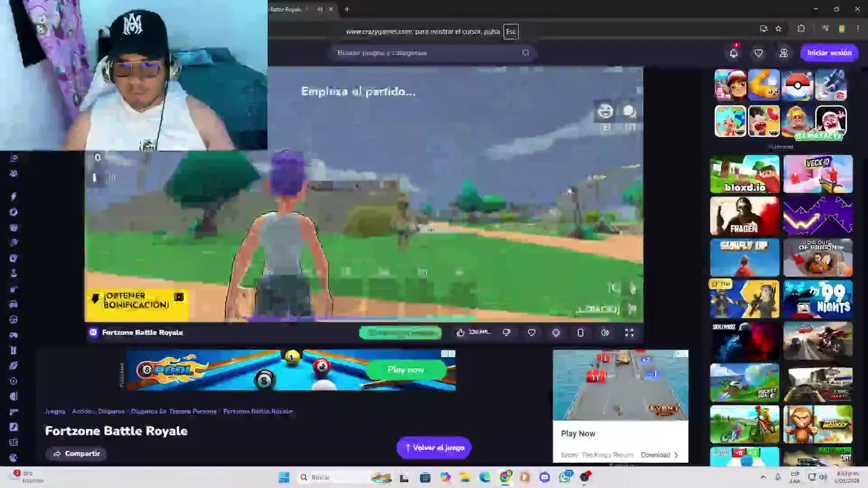This screenshot has width=868, height=488.
Task: Dislike the game with thumbs down
Action: 507,332
